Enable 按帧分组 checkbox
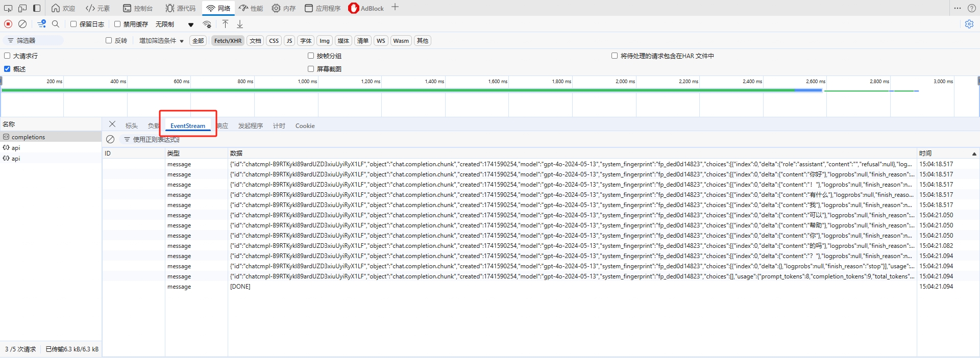Viewport: 980px width, 358px height. tap(311, 56)
